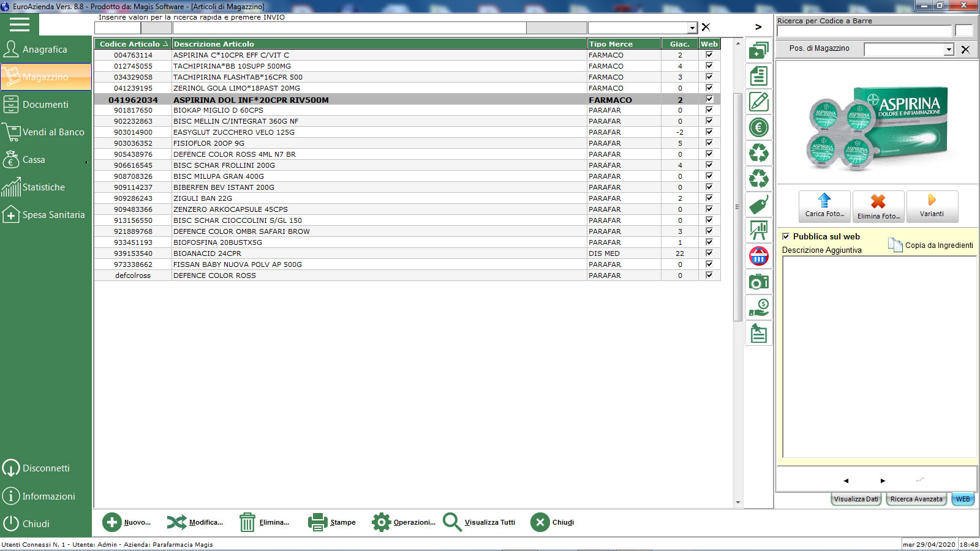Open Pos. di Magazzino dropdown
Viewport: 980px width, 551px height.
949,50
